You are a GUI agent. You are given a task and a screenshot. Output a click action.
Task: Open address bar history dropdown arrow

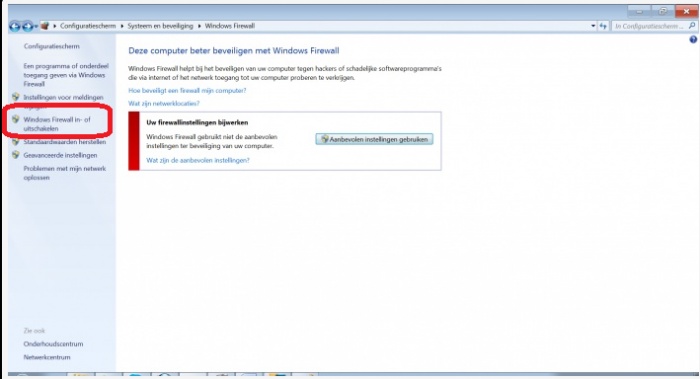click(x=593, y=26)
